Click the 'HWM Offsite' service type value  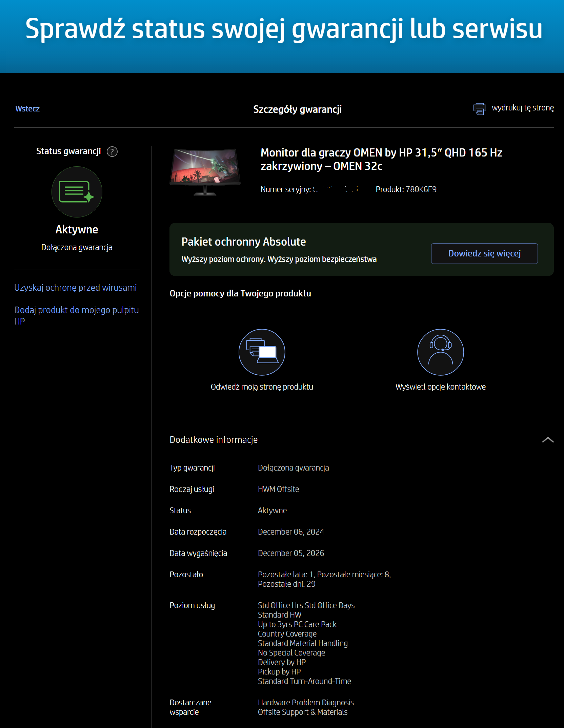pos(279,489)
